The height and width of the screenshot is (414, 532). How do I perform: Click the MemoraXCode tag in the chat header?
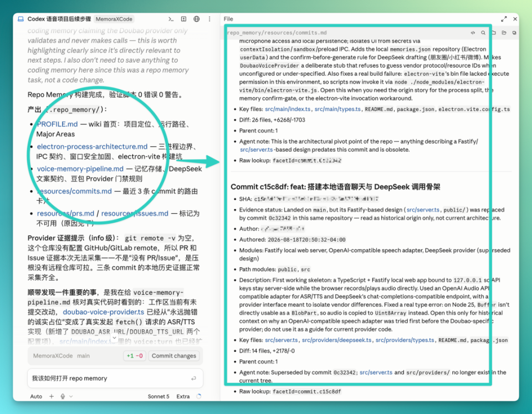(114, 19)
